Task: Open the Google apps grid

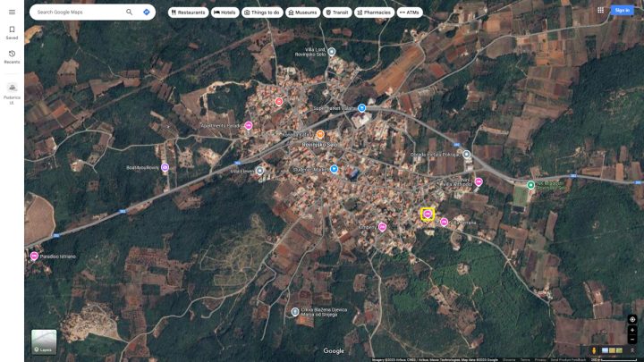Action: pos(600,10)
